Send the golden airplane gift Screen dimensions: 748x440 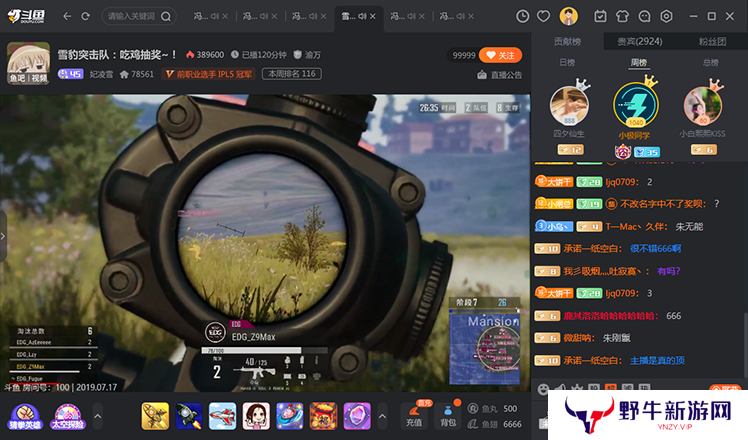(x=155, y=416)
